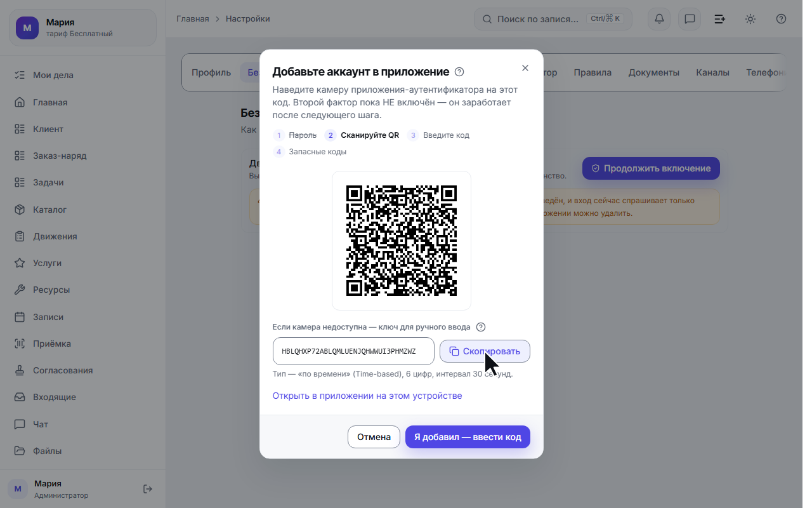
Task: Click the Файлы folder icon
Action: (x=20, y=451)
